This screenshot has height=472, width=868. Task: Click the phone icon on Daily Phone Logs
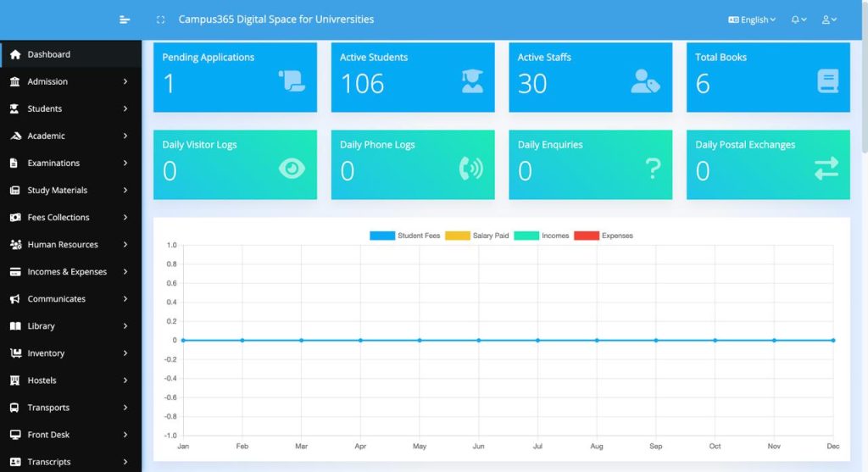click(x=471, y=169)
